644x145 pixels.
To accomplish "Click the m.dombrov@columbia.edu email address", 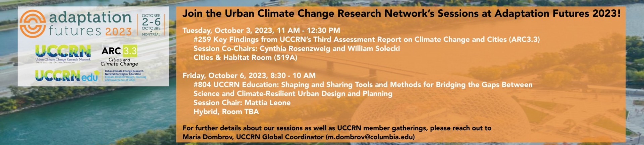I will 370,137.
